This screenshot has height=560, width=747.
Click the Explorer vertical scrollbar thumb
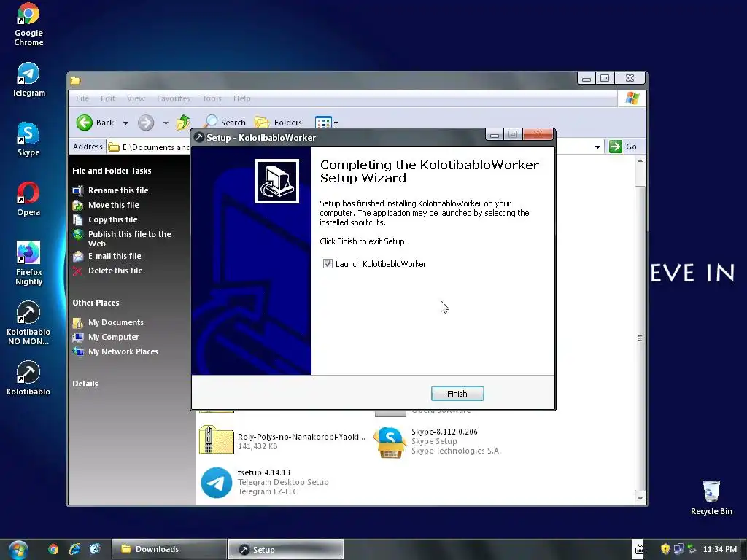[640, 338]
